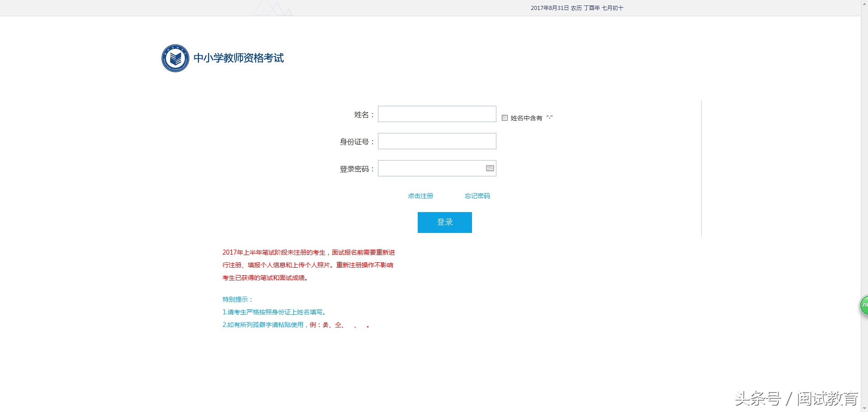
Task: Click the date display showing 2017年8月31日
Action: pyautogui.click(x=577, y=8)
